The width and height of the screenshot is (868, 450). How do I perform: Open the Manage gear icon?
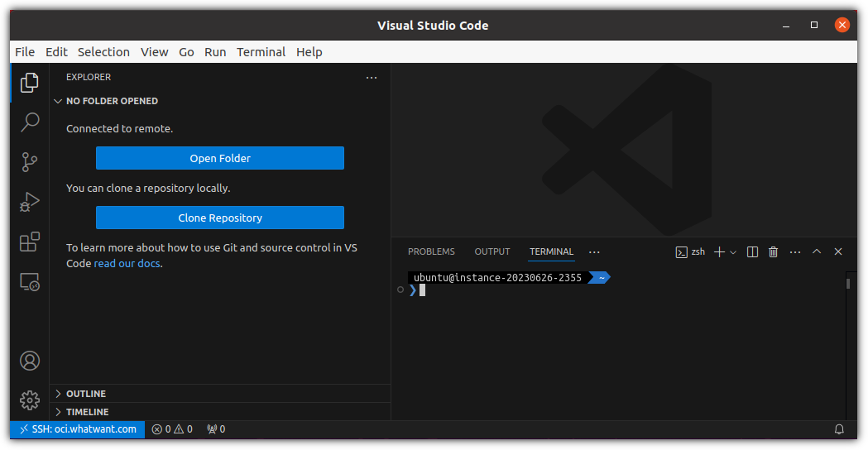point(29,400)
